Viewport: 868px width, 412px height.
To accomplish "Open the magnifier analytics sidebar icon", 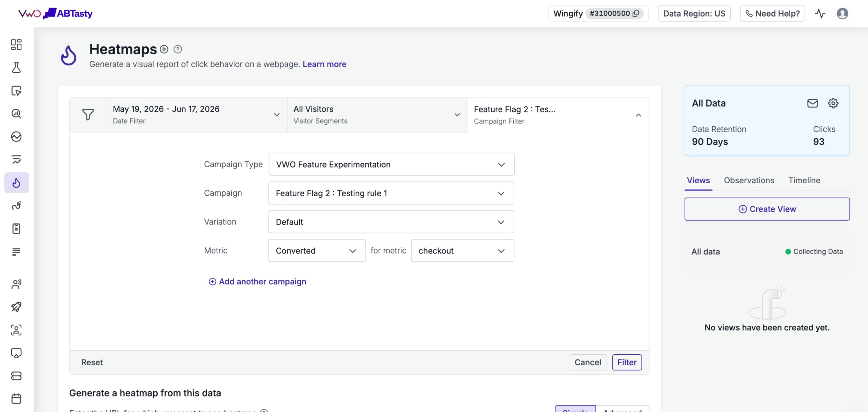I will point(16,114).
